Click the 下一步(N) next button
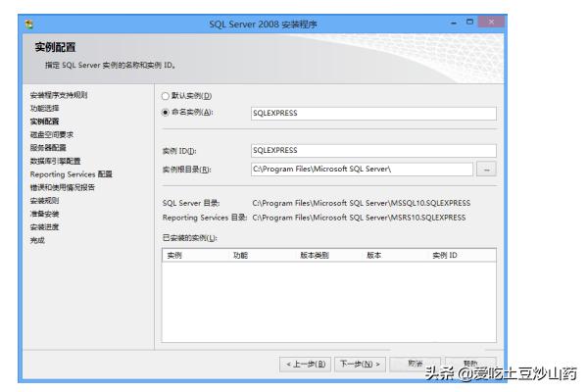The image size is (588, 392). (x=360, y=364)
